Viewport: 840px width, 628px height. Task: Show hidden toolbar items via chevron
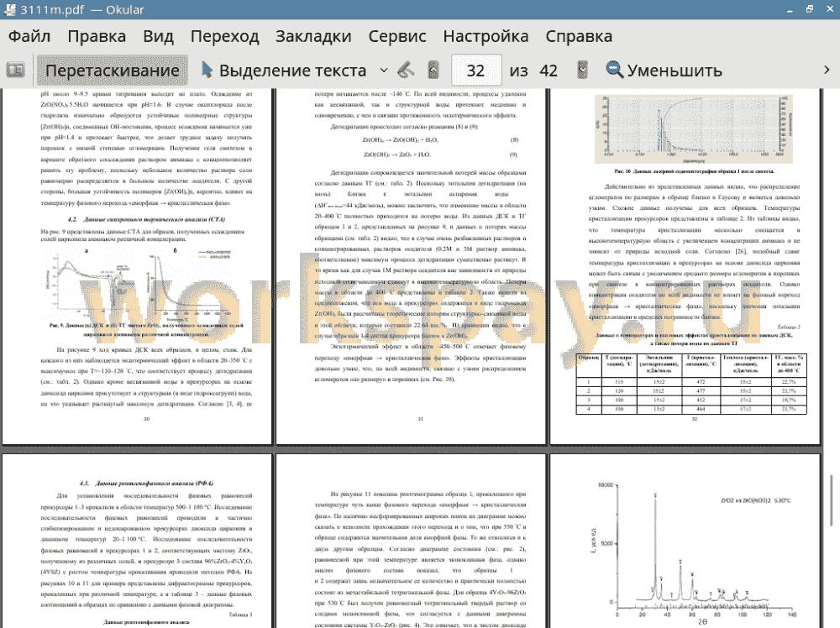(x=827, y=71)
